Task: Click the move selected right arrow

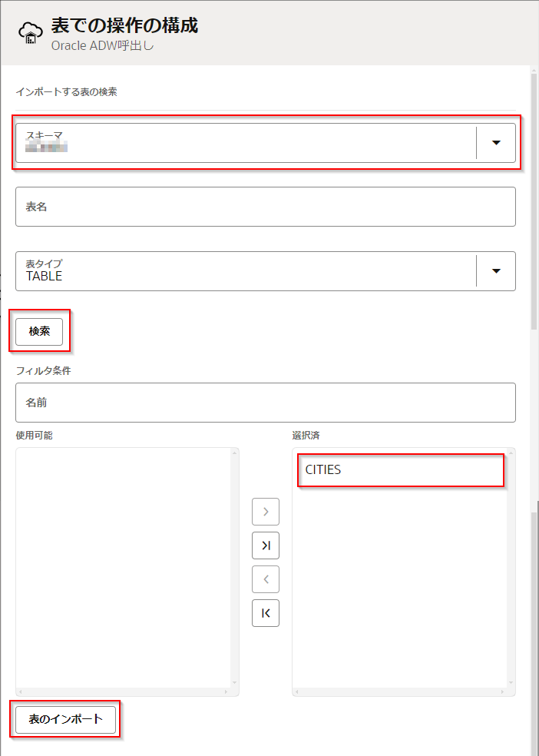Action: click(x=266, y=512)
